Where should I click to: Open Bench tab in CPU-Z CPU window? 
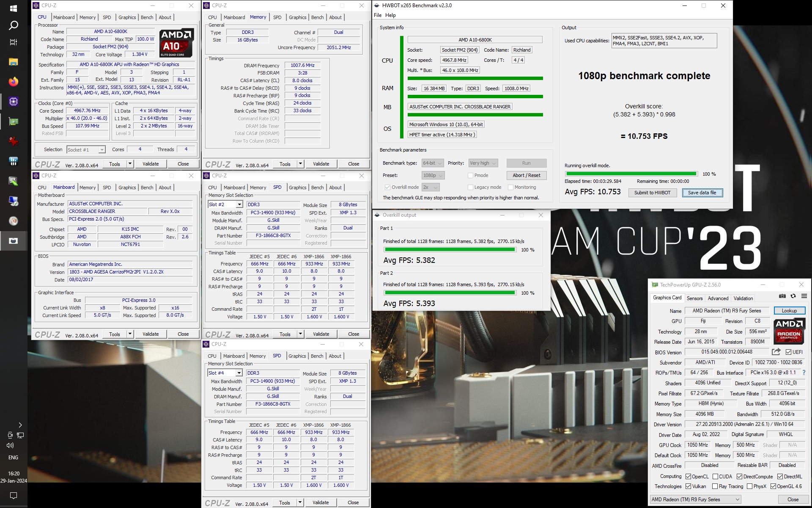[147, 17]
